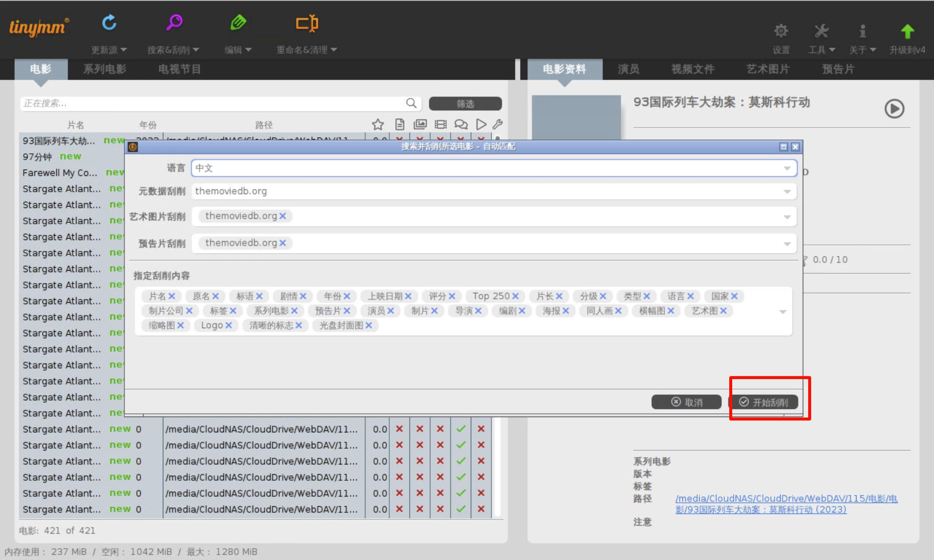Click the update sources refresh icon
Screen dimensions: 934x560
pyautogui.click(x=109, y=23)
